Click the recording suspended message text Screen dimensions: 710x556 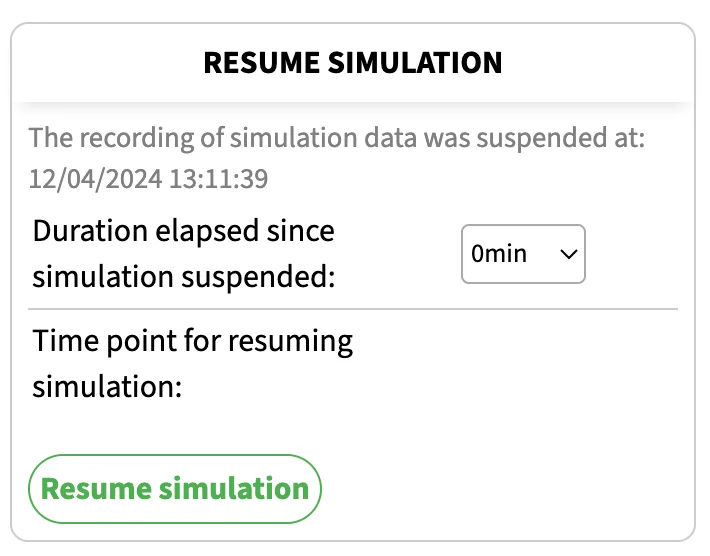[x=337, y=158]
